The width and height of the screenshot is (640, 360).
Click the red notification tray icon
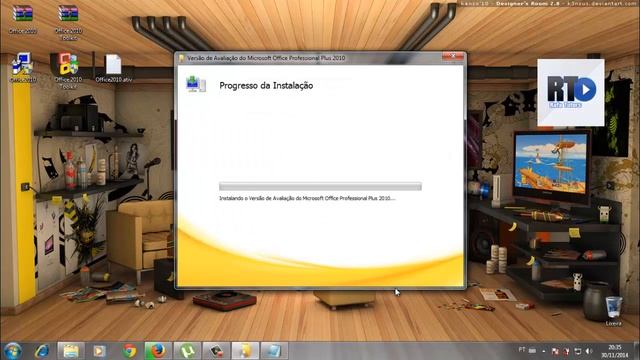pos(566,351)
